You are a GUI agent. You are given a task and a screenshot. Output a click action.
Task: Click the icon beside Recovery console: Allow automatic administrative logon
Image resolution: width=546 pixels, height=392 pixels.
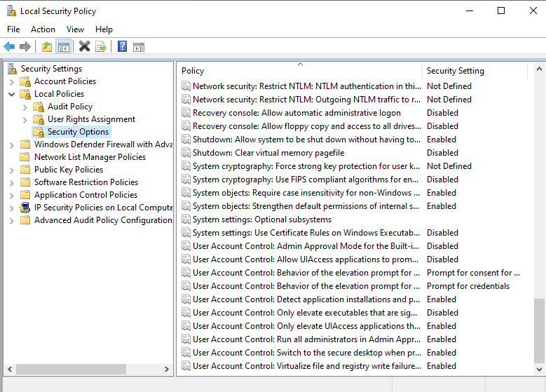click(186, 113)
